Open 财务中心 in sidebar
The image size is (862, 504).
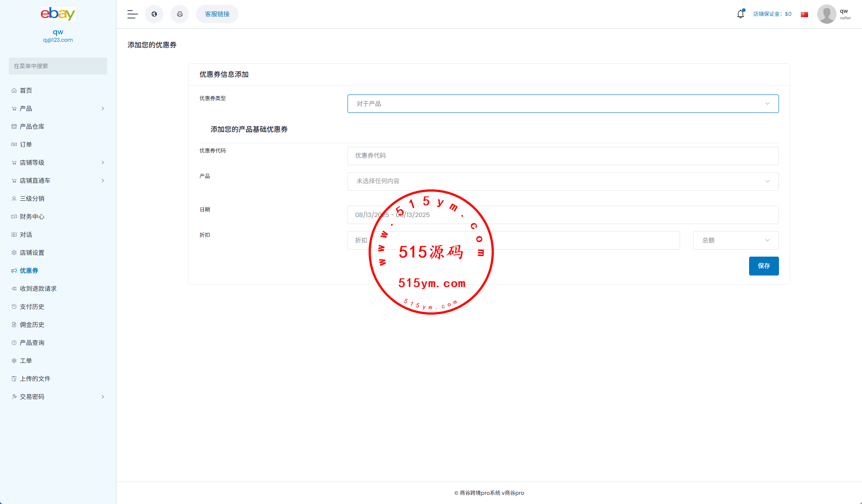pos(32,217)
